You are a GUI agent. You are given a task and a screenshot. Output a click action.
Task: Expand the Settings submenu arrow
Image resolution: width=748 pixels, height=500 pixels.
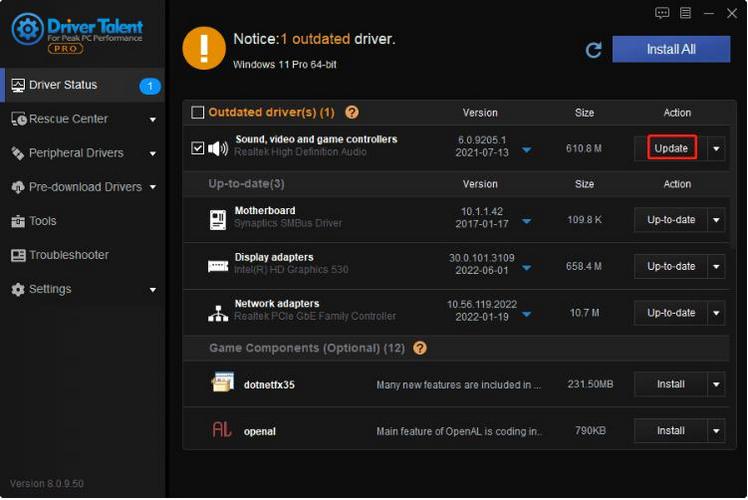click(x=153, y=290)
